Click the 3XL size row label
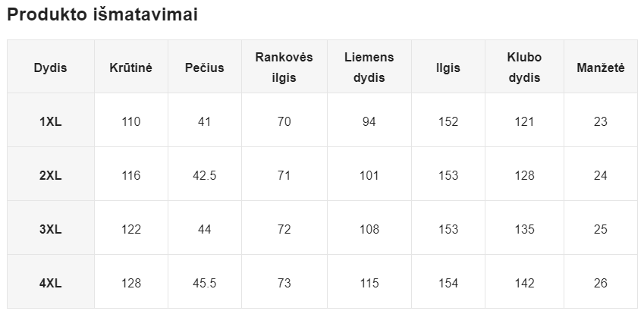 50,229
